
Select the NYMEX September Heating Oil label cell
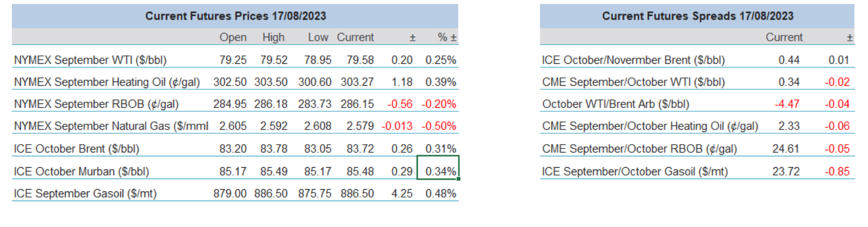(x=107, y=82)
